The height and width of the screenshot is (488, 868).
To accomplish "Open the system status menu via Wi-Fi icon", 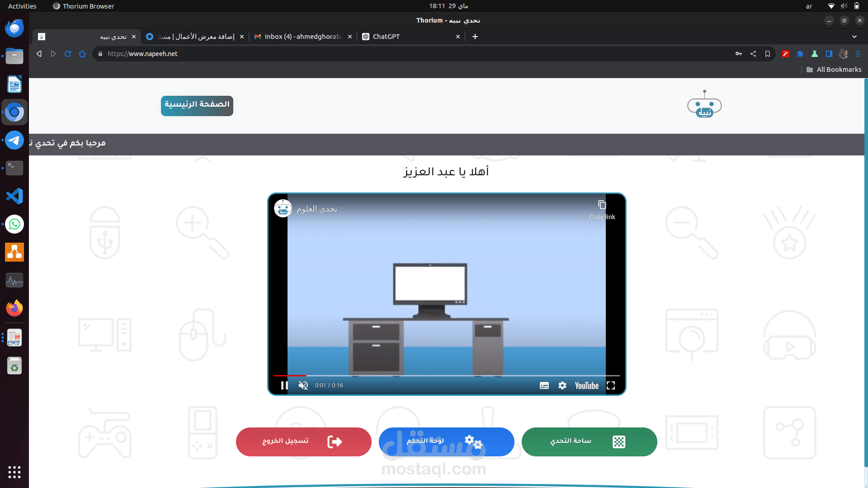I will click(831, 6).
